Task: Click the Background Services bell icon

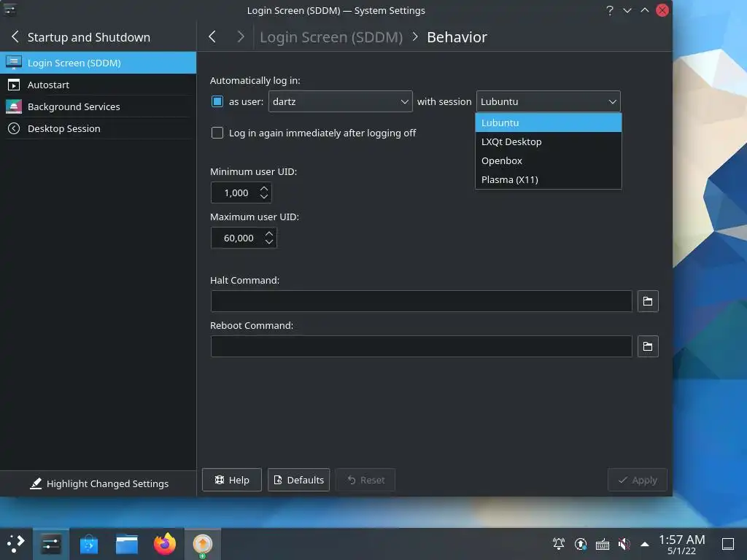Action: pos(14,106)
